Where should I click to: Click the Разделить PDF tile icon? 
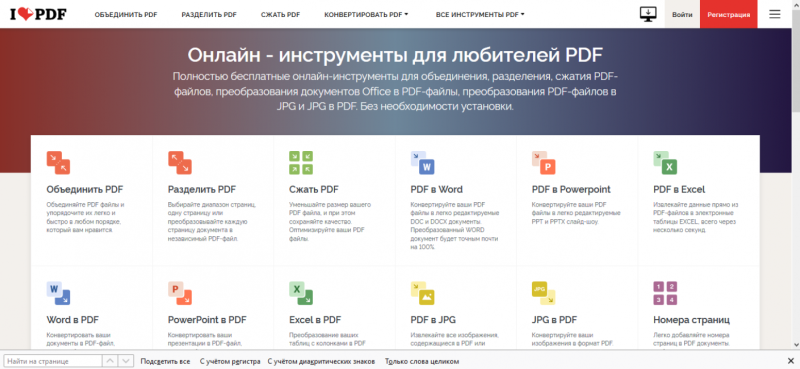180,162
